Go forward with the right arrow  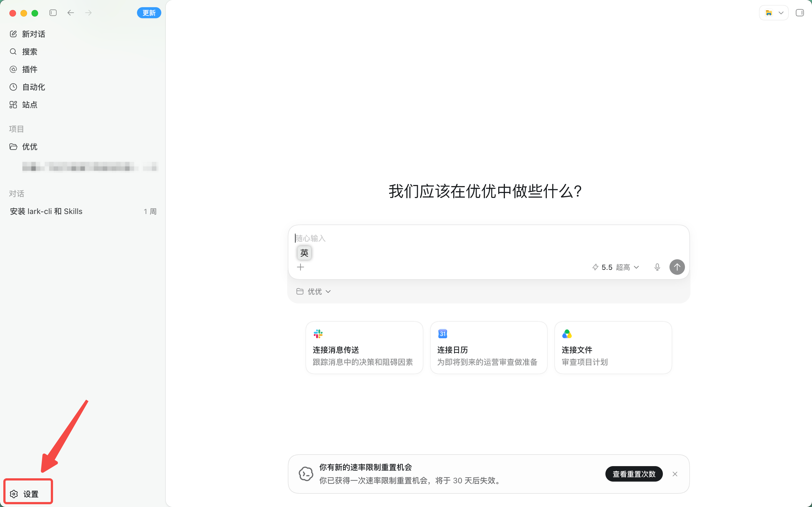click(x=88, y=13)
